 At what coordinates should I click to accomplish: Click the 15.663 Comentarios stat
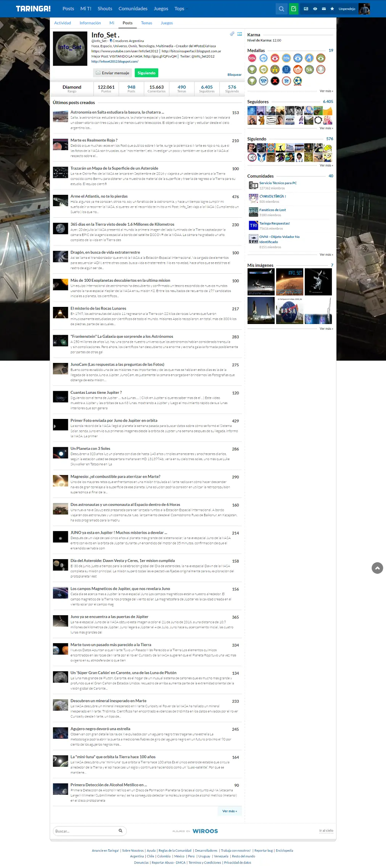tap(156, 89)
